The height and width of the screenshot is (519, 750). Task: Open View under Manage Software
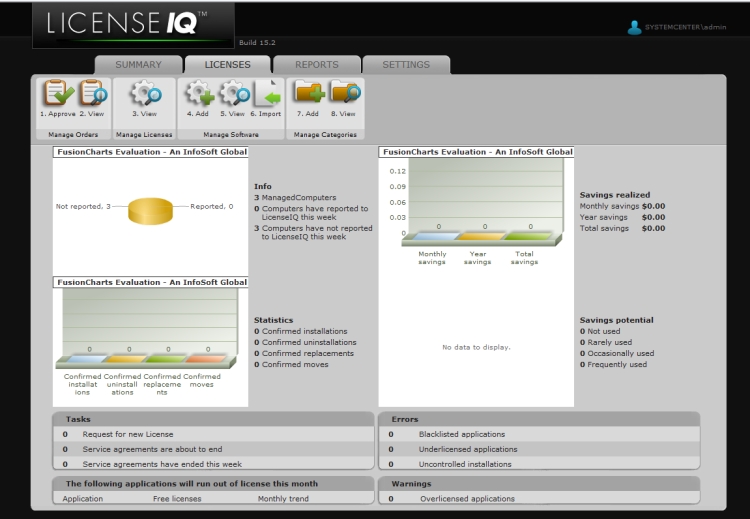(x=234, y=93)
